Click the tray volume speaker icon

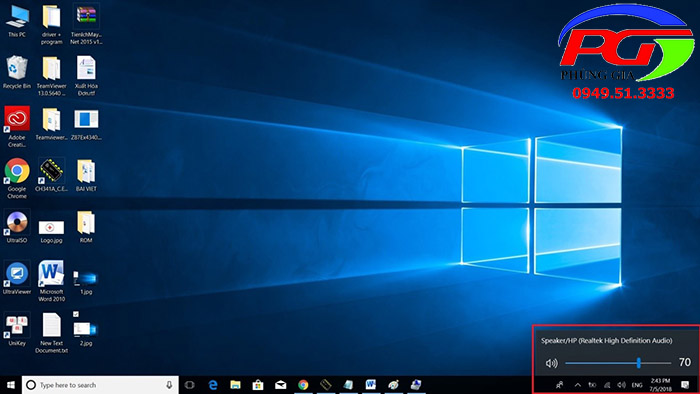pos(621,385)
